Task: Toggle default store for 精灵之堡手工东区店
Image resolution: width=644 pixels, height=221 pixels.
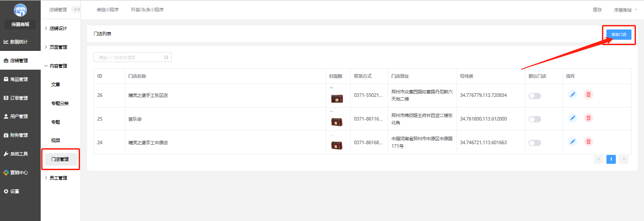Action: coord(534,96)
